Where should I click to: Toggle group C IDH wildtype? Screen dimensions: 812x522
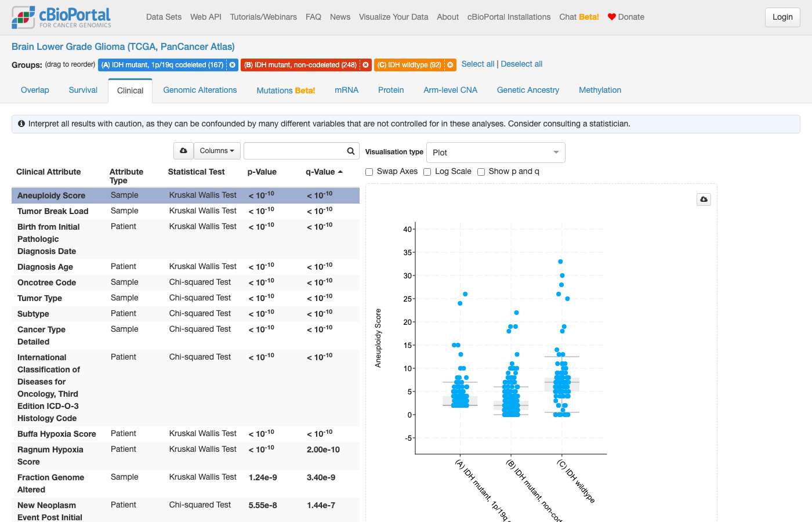click(x=409, y=65)
